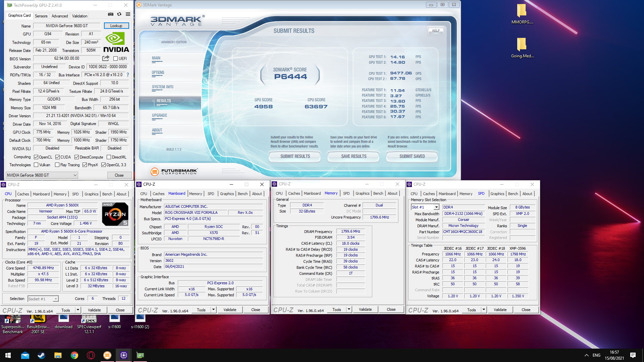Open the download desktop icon

pos(63,322)
